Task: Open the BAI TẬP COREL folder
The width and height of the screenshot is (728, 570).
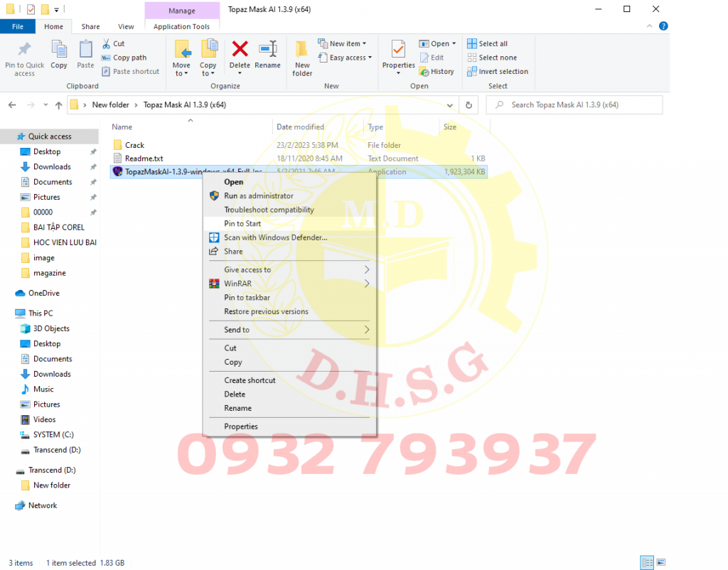Action: 58,227
